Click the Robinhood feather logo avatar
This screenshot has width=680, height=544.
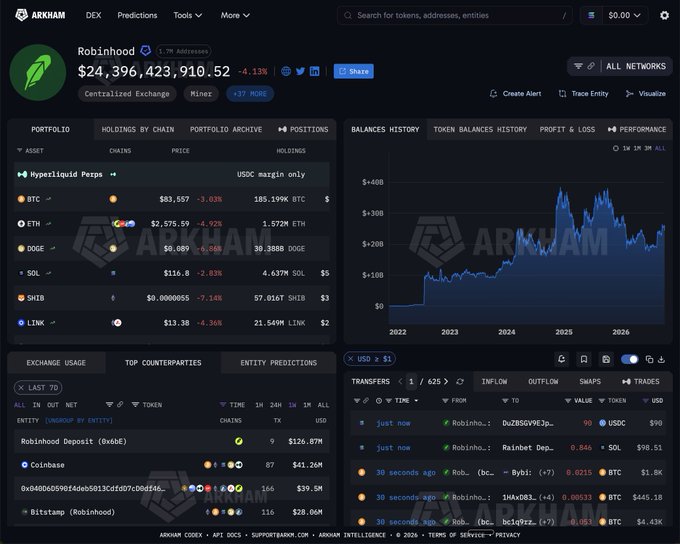[x=38, y=72]
